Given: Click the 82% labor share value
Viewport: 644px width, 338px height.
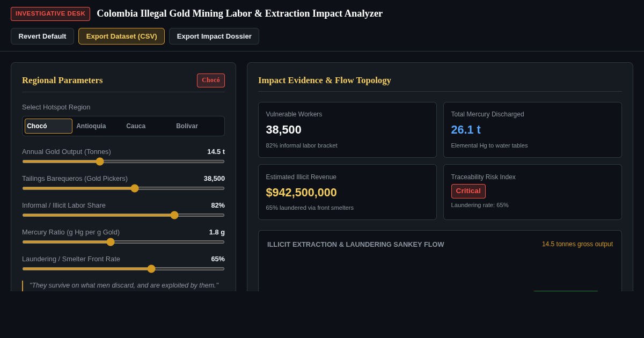Looking at the screenshot, I should coord(218,205).
